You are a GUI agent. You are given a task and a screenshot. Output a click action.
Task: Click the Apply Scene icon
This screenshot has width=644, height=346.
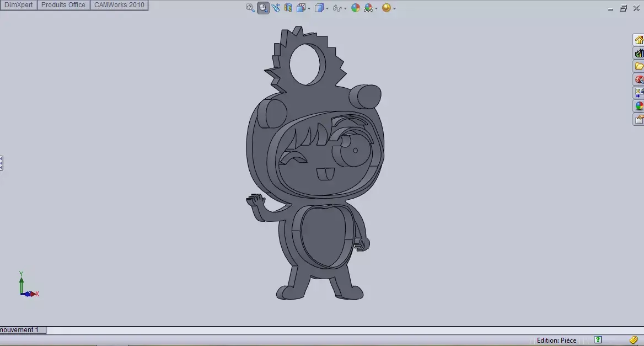coord(368,8)
